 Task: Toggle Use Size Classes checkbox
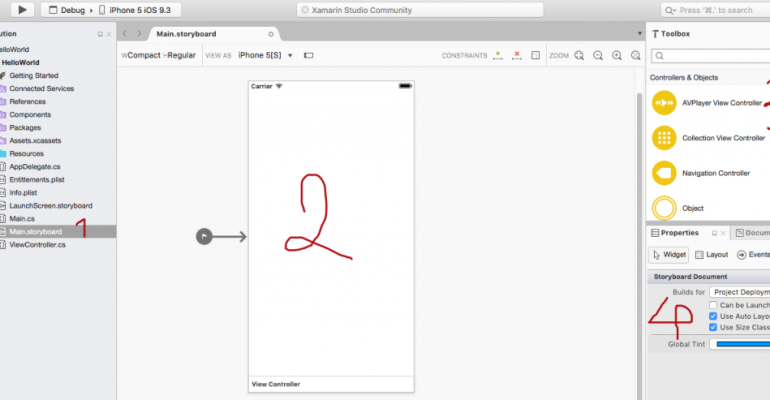[x=713, y=327]
